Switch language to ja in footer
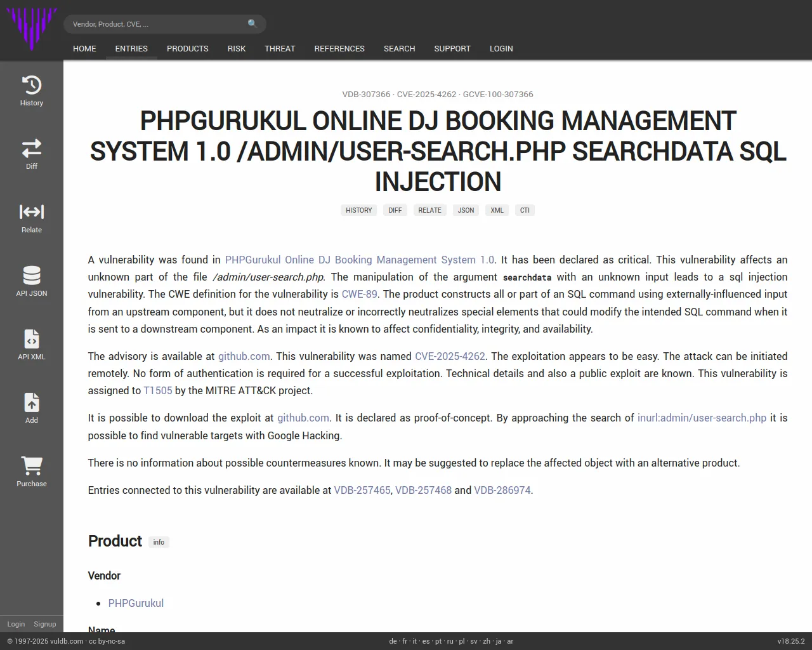Screen dimensions: 812x650 point(499,641)
